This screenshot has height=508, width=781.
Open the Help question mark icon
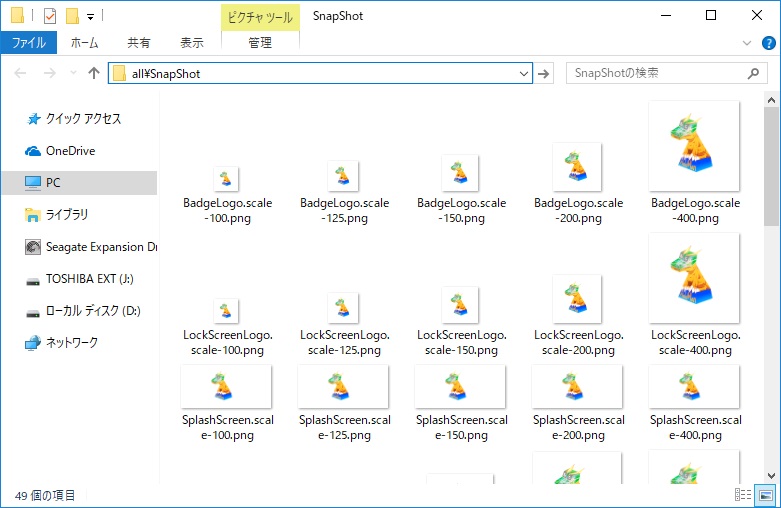pyautogui.click(x=769, y=43)
